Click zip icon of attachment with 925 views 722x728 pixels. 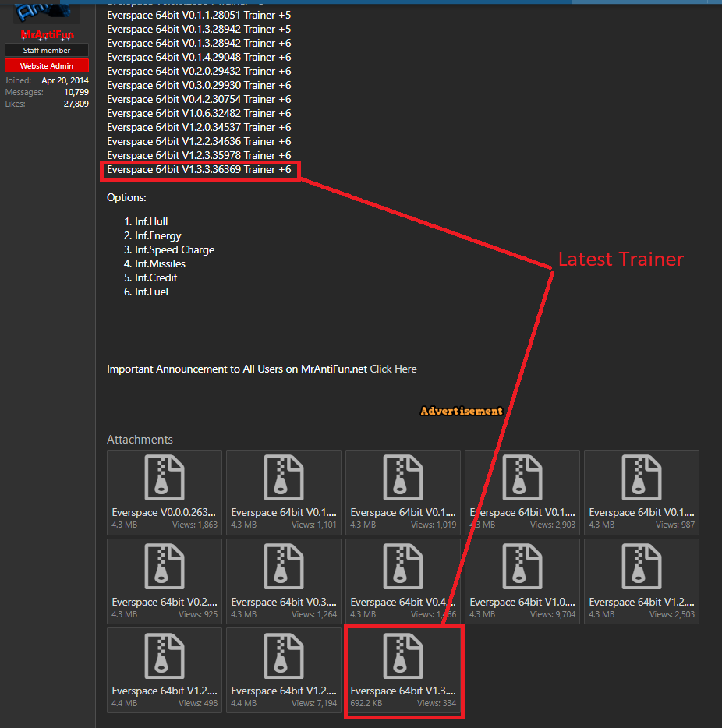tap(165, 567)
